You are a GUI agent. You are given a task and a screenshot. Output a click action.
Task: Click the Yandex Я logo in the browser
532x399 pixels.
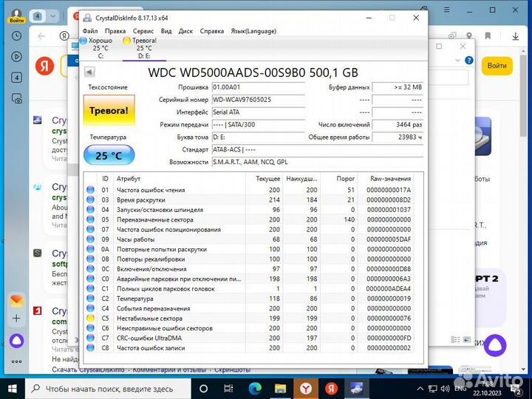[x=45, y=66]
